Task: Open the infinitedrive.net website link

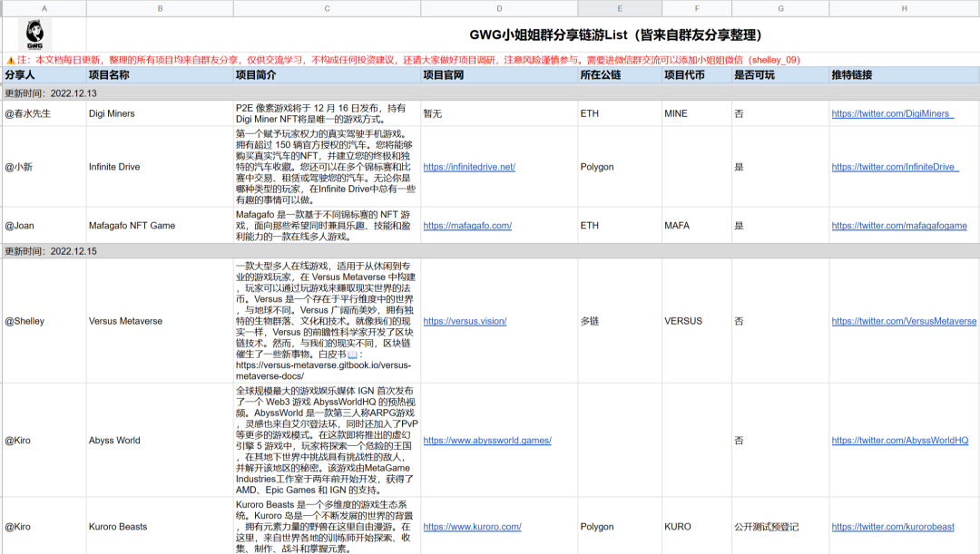Action: pyautogui.click(x=469, y=167)
